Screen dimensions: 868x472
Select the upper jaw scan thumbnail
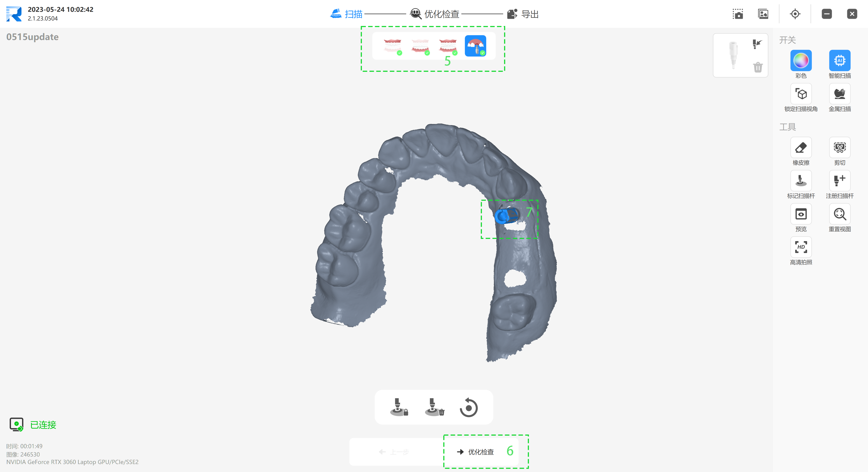coord(393,46)
